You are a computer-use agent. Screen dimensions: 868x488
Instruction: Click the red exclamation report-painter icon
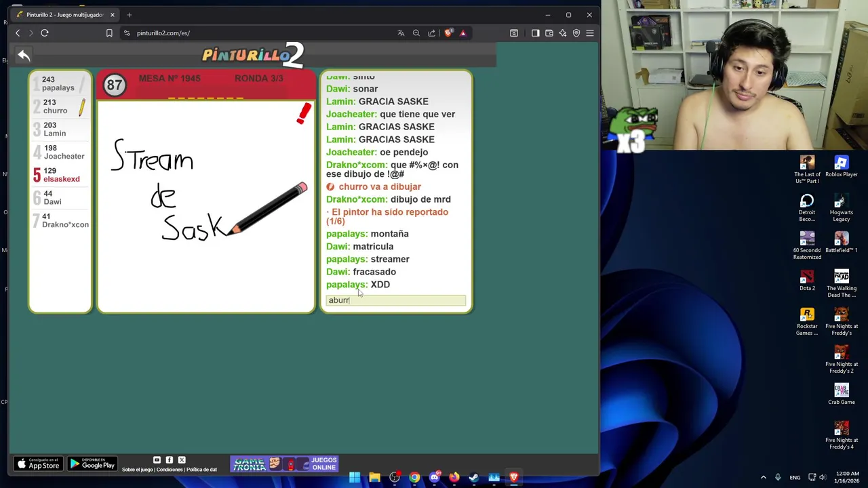pos(303,113)
